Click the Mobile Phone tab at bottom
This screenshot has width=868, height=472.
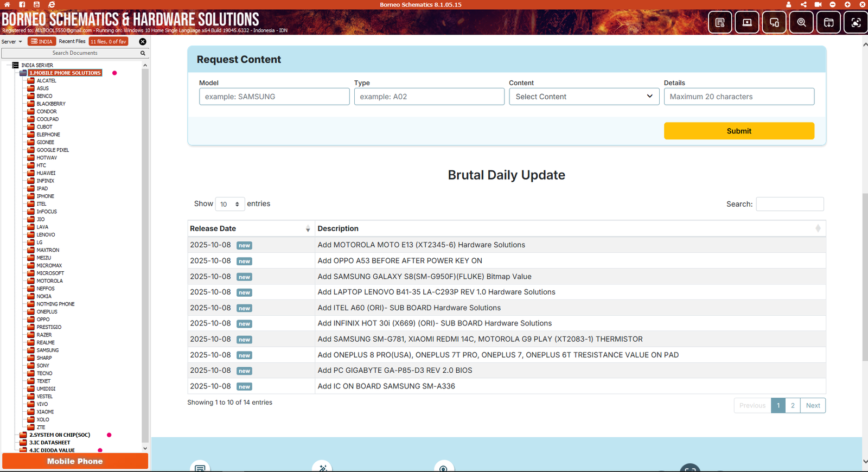75,461
